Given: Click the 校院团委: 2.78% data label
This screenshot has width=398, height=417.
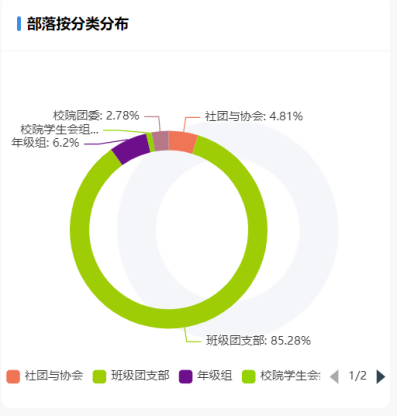Looking at the screenshot, I should 96,116.
